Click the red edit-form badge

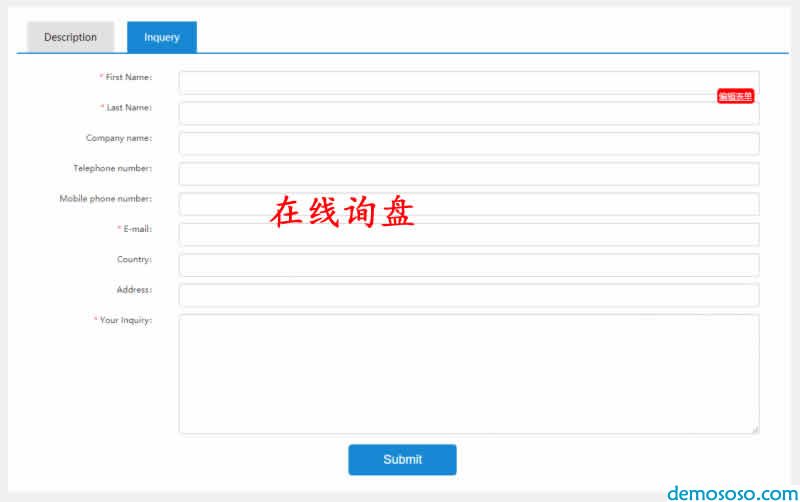pos(735,96)
